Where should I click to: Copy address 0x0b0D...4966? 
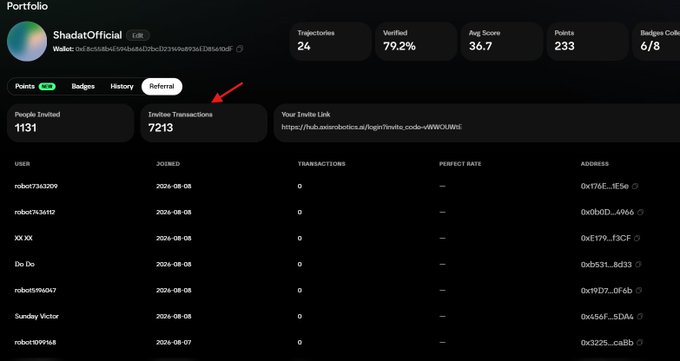641,212
